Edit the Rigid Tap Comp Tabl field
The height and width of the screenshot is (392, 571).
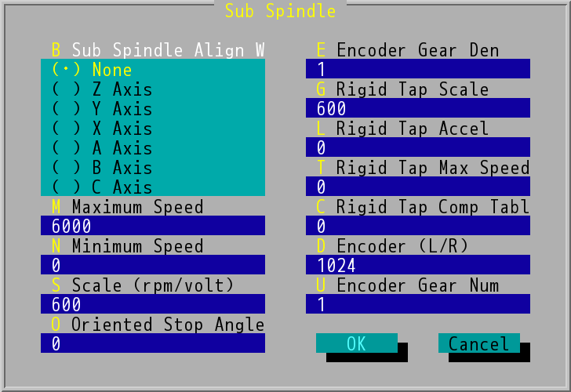pyautogui.click(x=418, y=225)
